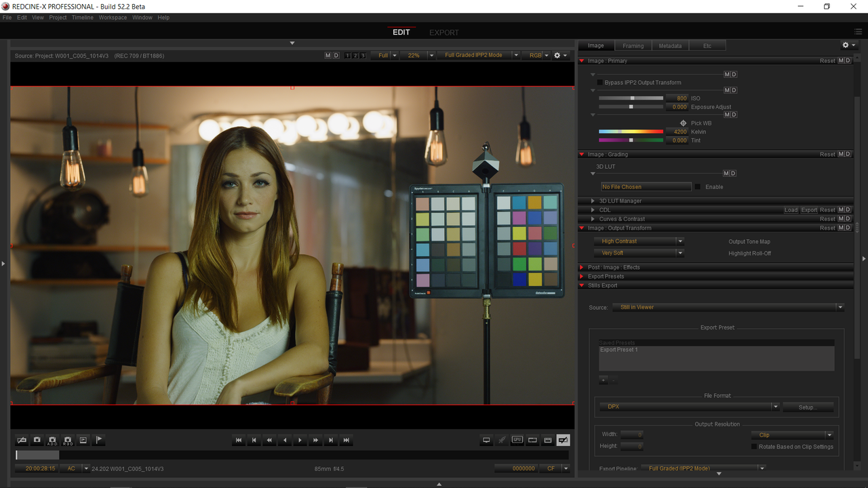The image size is (868, 488).
Task: Click the monitor display icon below the viewer
Action: click(486, 440)
